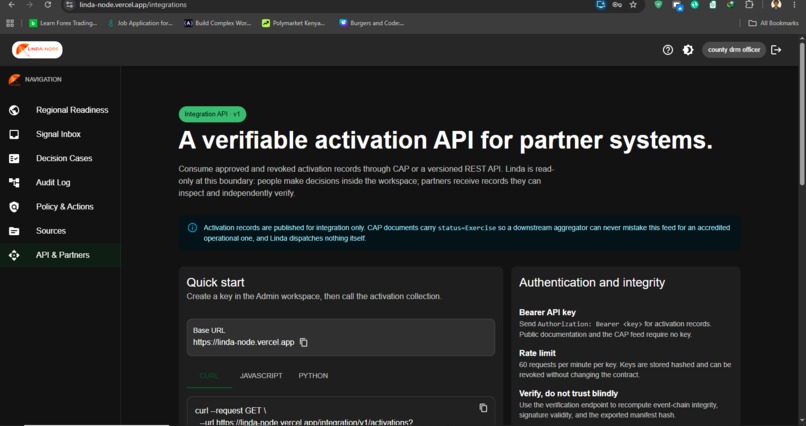The height and width of the screenshot is (426, 806).
Task: Open the Chrome three-dot menu
Action: tap(795, 5)
